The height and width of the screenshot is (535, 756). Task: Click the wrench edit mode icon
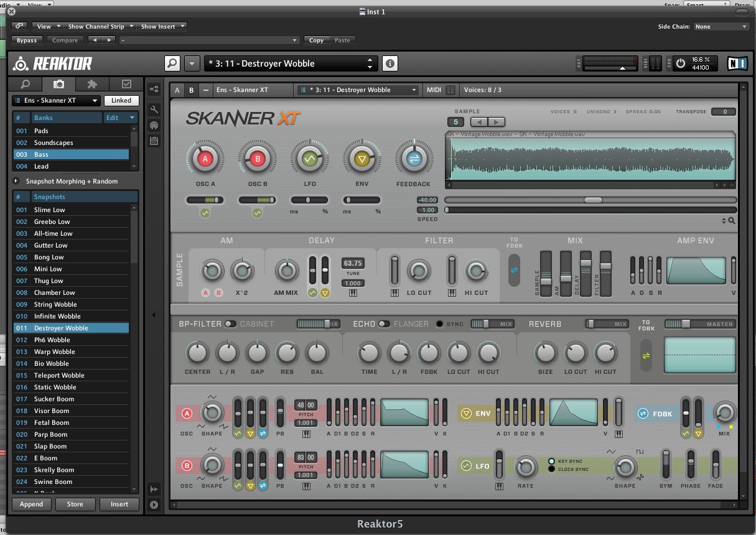[154, 109]
